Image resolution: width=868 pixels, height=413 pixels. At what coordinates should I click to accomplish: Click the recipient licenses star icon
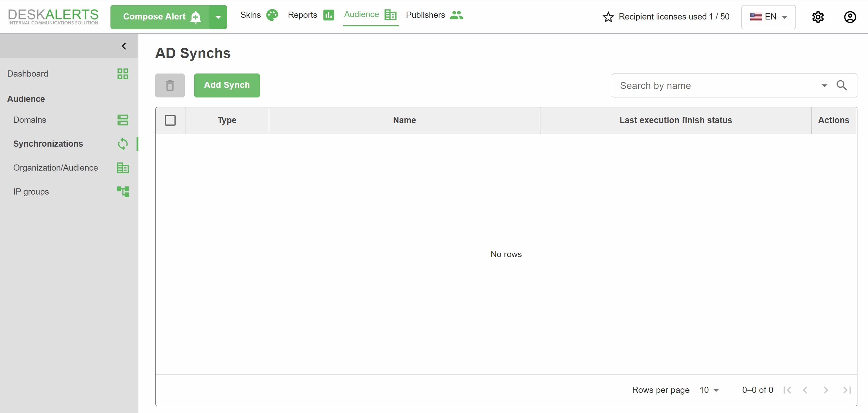pyautogui.click(x=608, y=17)
